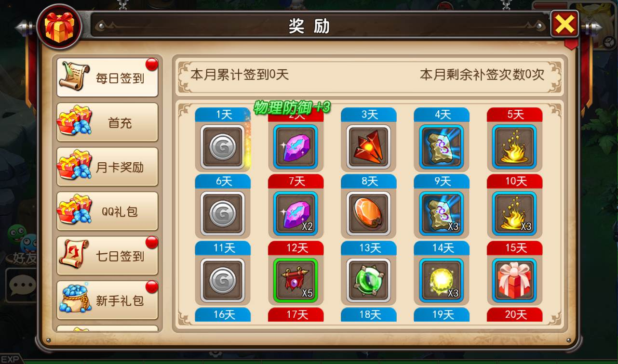This screenshot has height=364, width=618.
Task: Pick the day 5 golden flame reward
Action: [514, 147]
